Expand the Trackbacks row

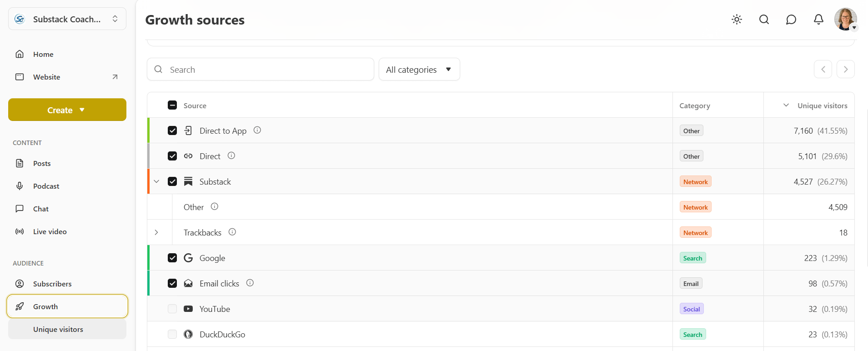coord(156,232)
